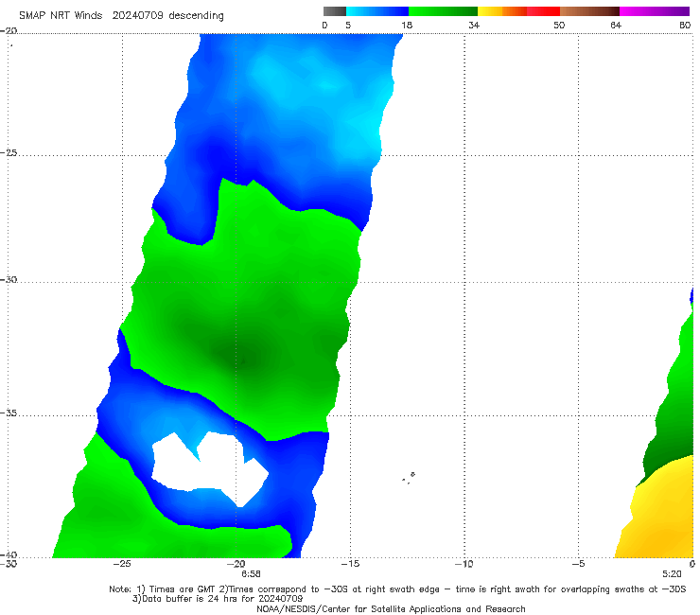The height and width of the screenshot is (615, 700).
Task: Select the magenta segment of the color bar
Action: coord(655,11)
